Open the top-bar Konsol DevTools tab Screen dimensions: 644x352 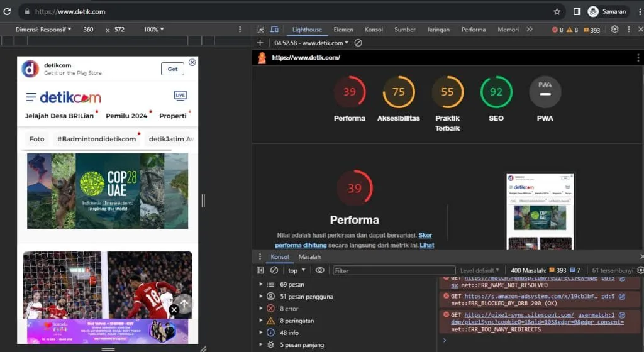coord(374,30)
